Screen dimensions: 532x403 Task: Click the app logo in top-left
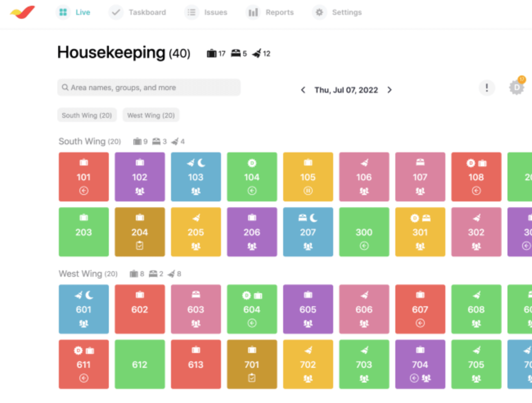pos(23,12)
